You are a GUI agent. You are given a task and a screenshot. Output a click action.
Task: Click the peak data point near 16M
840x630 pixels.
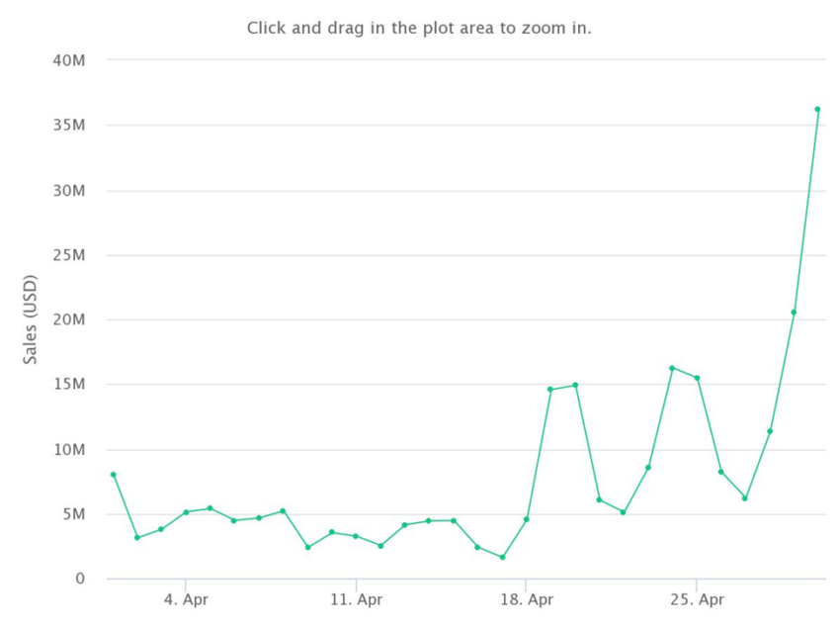672,368
